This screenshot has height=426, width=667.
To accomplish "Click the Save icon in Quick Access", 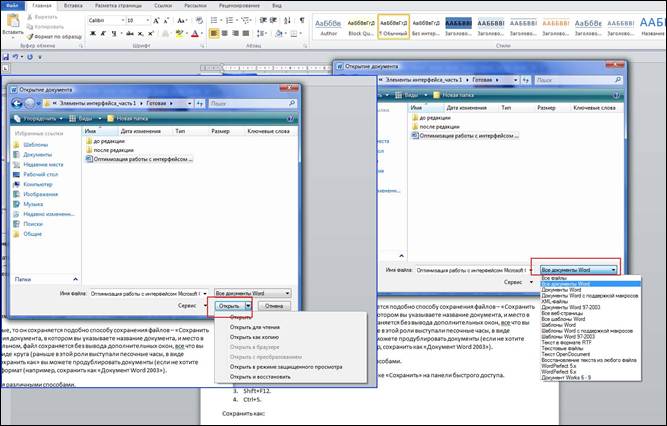I will [x=6, y=57].
